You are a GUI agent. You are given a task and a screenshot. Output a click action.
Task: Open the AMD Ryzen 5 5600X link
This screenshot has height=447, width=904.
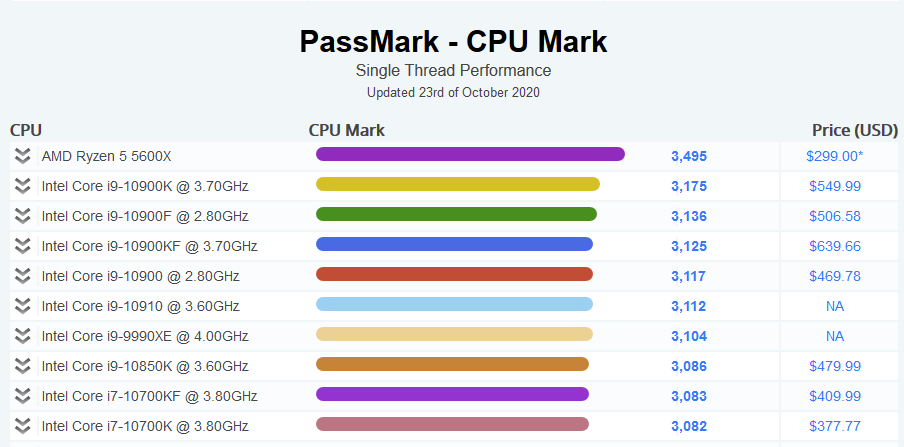click(x=106, y=156)
